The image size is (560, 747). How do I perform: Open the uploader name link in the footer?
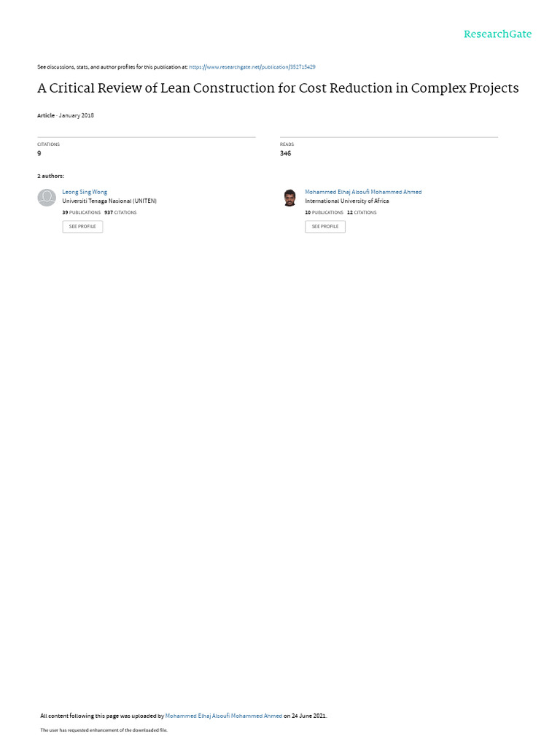224,716
